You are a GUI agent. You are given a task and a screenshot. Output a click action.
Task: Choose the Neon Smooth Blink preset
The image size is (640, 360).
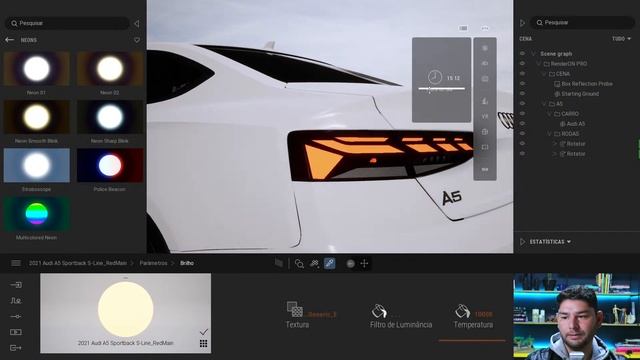point(36,117)
